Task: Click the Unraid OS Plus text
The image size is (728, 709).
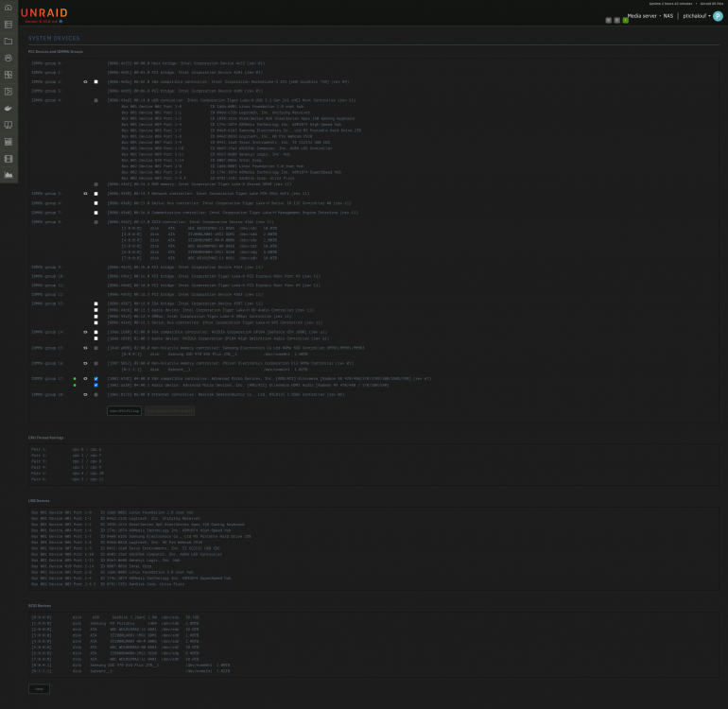Action: pyautogui.click(x=711, y=4)
